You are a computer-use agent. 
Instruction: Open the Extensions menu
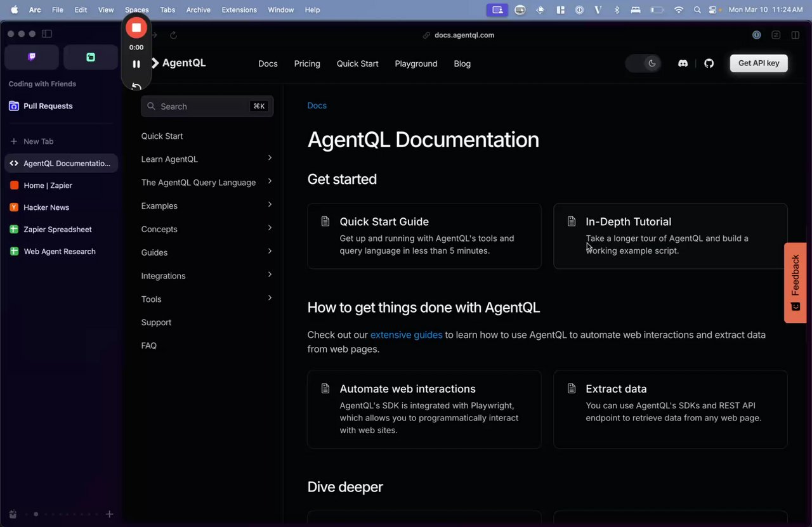239,10
